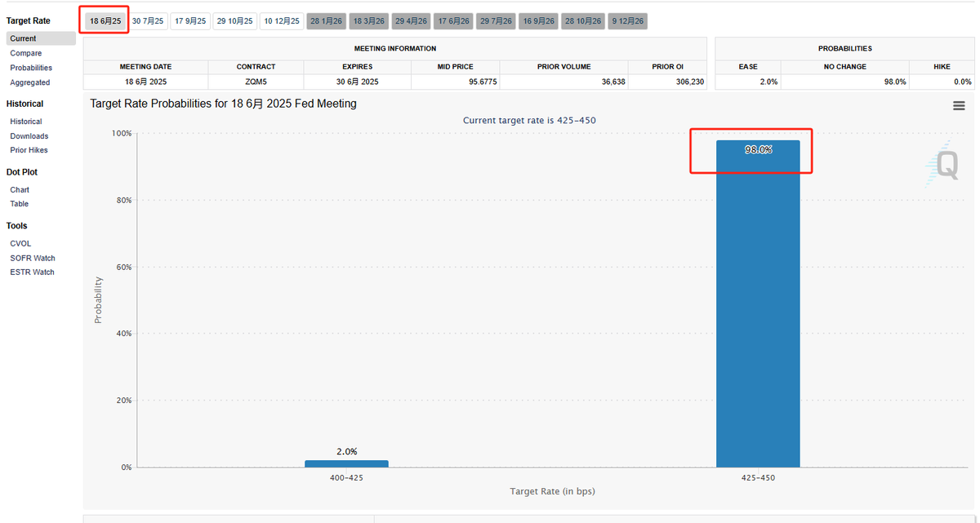
Task: Open the SOFR Watch tool
Action: tap(33, 258)
